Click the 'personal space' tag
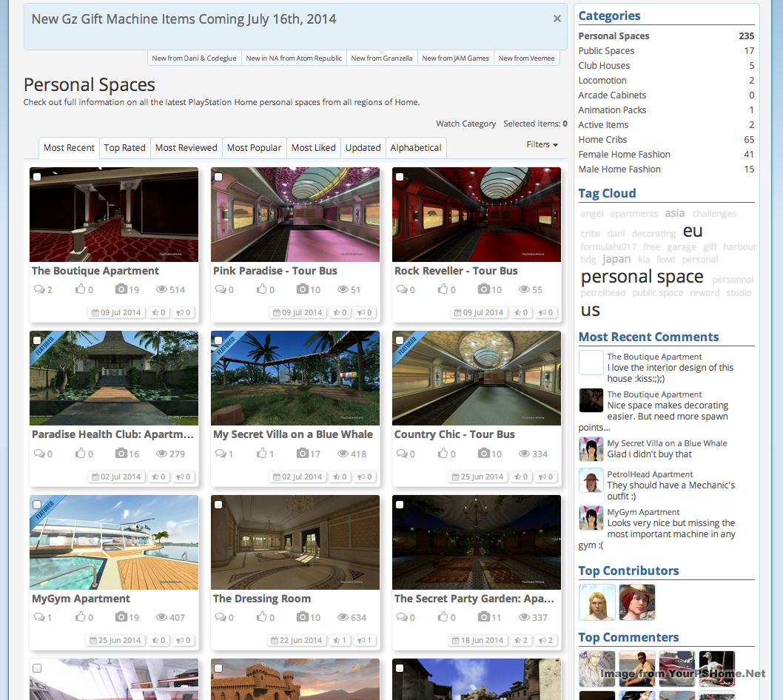 (642, 276)
